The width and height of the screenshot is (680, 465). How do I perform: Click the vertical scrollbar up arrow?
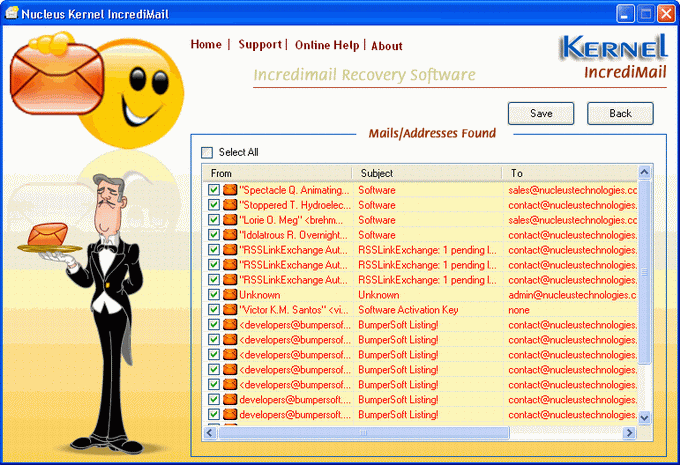(644, 172)
